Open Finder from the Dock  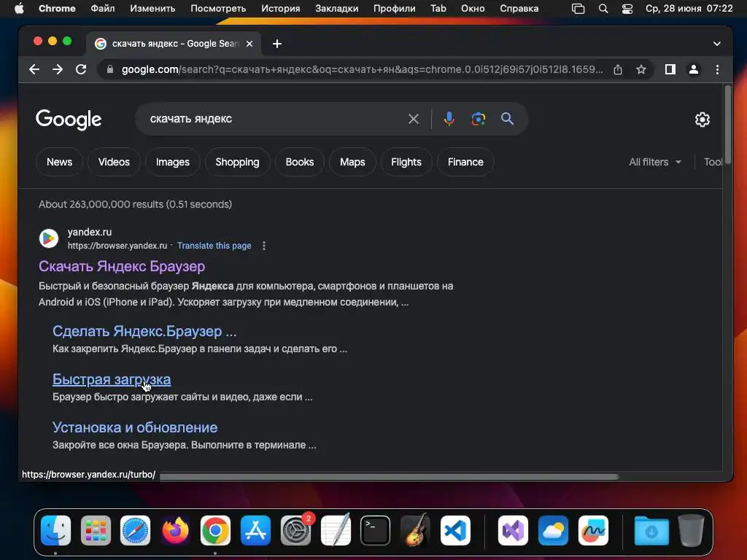pyautogui.click(x=55, y=531)
